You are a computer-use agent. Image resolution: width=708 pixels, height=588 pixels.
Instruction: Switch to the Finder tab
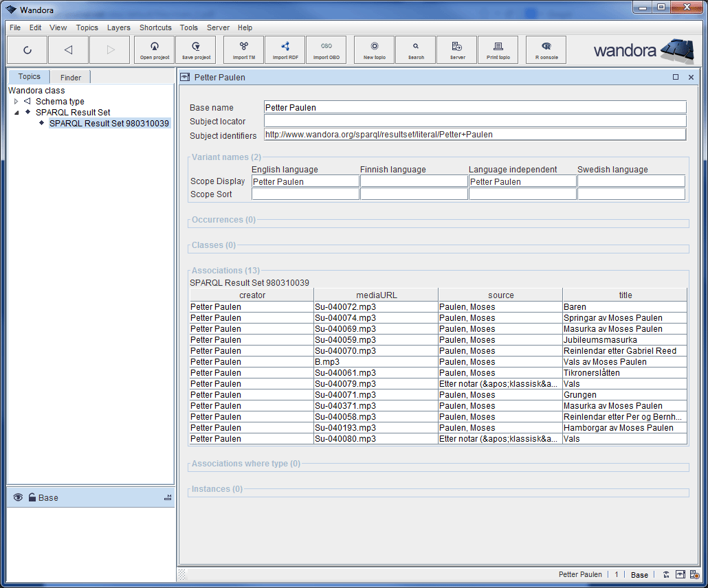point(69,76)
